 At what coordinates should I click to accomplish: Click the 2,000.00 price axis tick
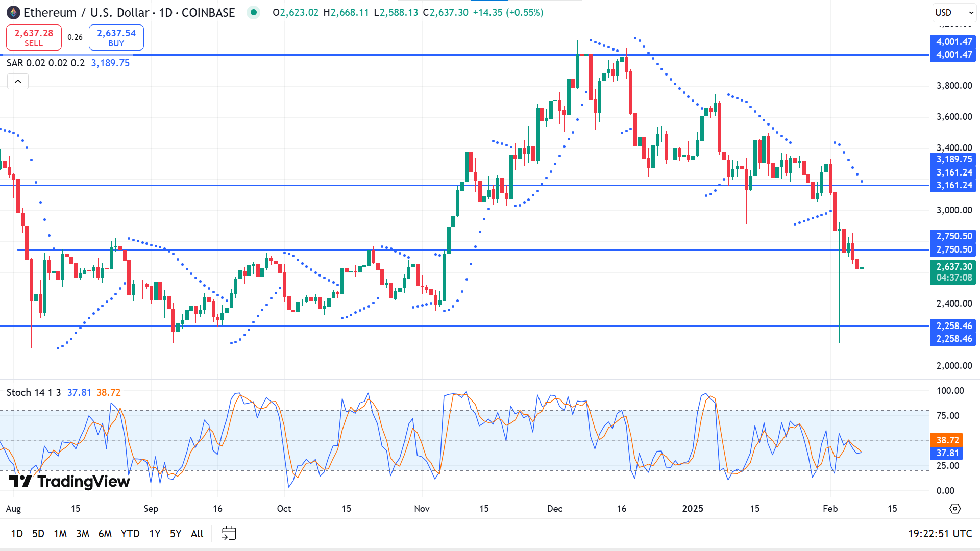click(x=954, y=366)
